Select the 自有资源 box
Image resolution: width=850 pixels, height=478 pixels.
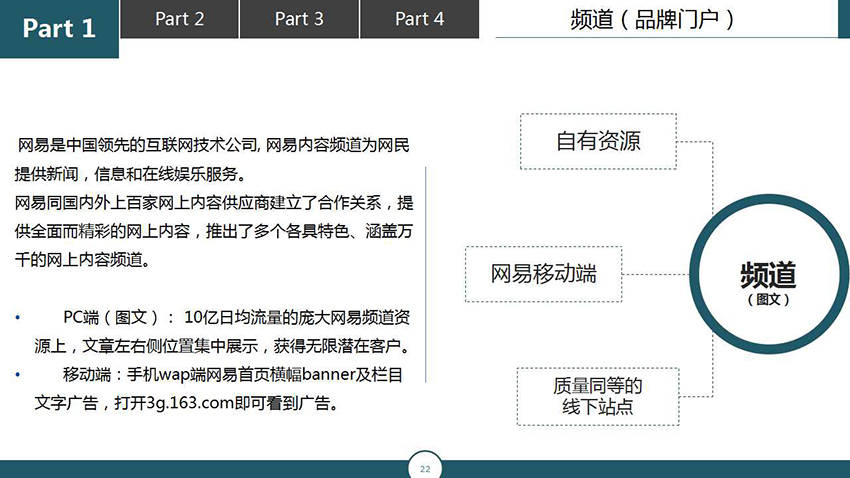point(598,141)
